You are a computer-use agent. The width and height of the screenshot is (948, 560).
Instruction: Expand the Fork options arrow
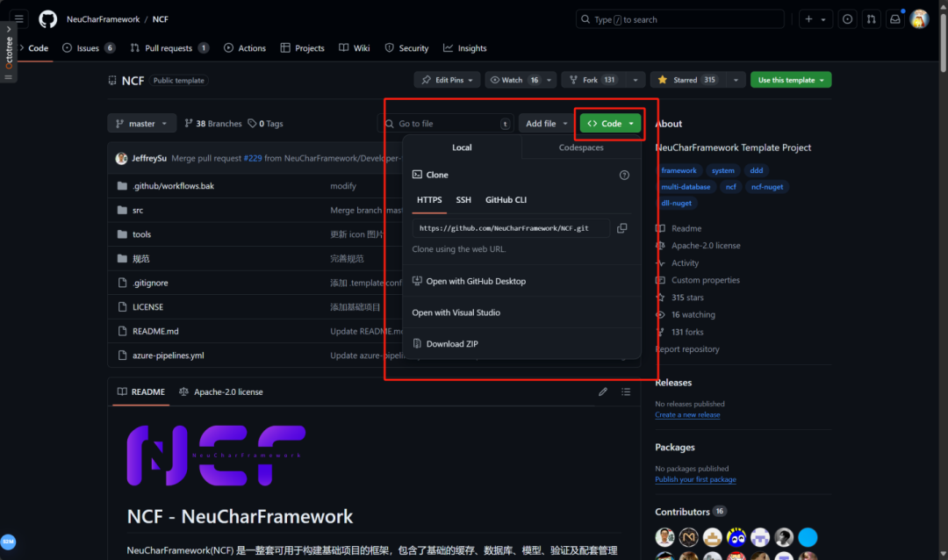pos(635,80)
